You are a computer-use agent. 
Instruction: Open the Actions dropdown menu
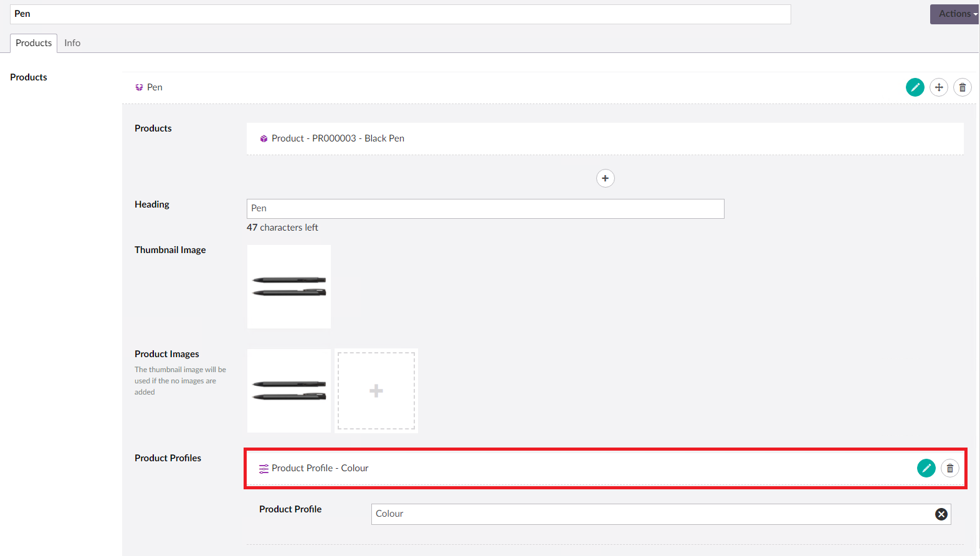[954, 14]
